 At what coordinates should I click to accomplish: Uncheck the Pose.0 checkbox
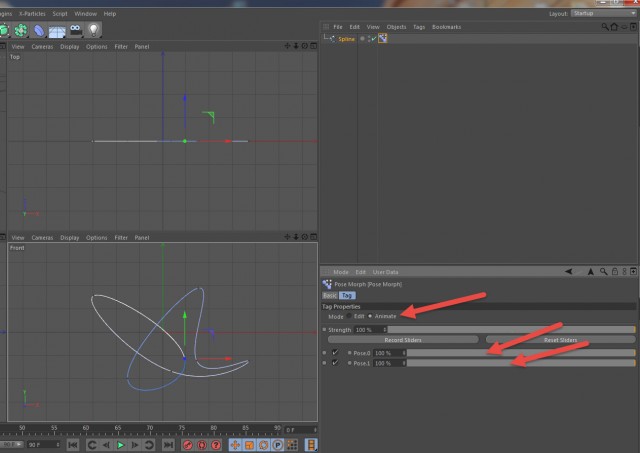coord(335,352)
